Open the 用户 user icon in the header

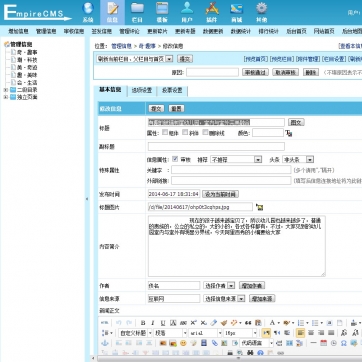(x=187, y=8)
